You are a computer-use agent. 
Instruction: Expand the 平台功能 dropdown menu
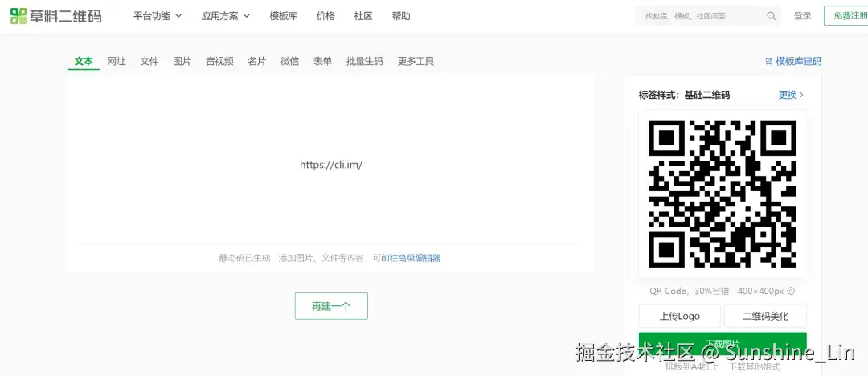(x=158, y=16)
